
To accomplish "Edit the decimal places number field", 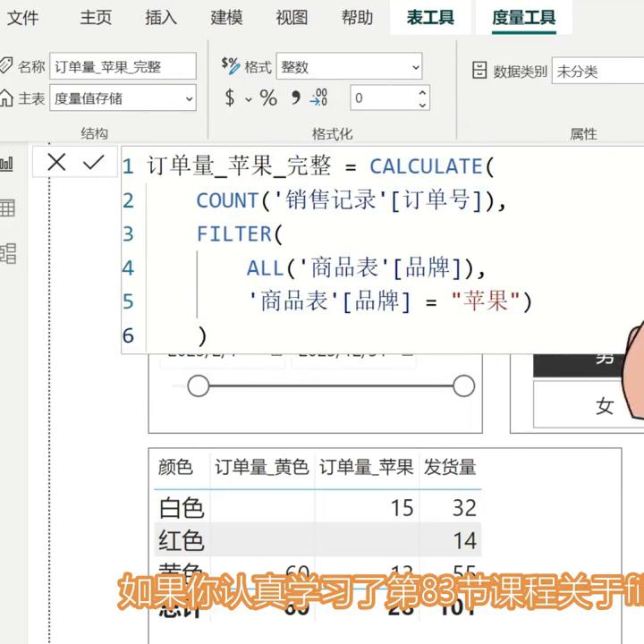I will click(x=383, y=97).
